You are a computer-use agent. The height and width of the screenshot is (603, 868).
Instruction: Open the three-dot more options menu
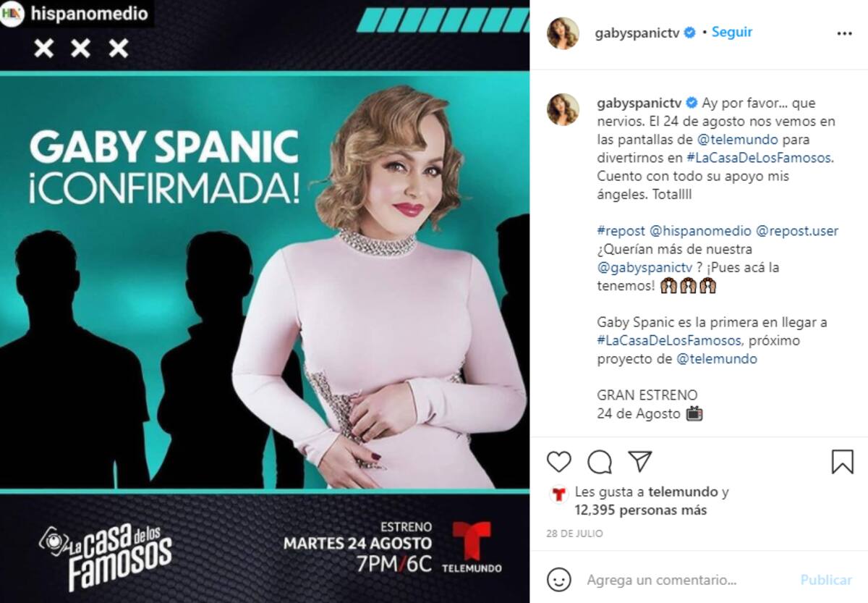coord(844,33)
